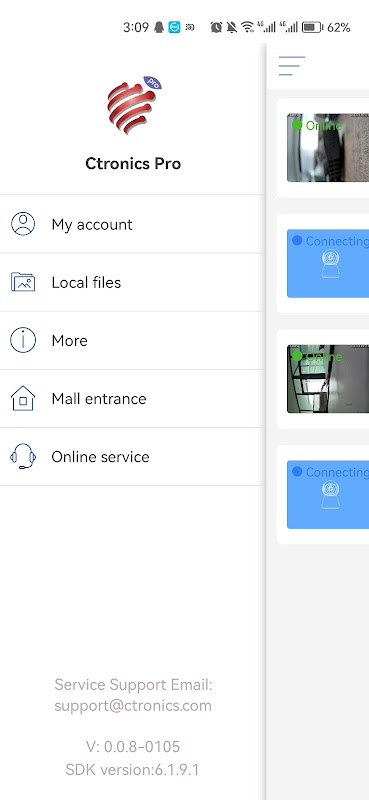Image resolution: width=369 pixels, height=800 pixels.
Task: Click the More info circle icon
Action: [23, 340]
